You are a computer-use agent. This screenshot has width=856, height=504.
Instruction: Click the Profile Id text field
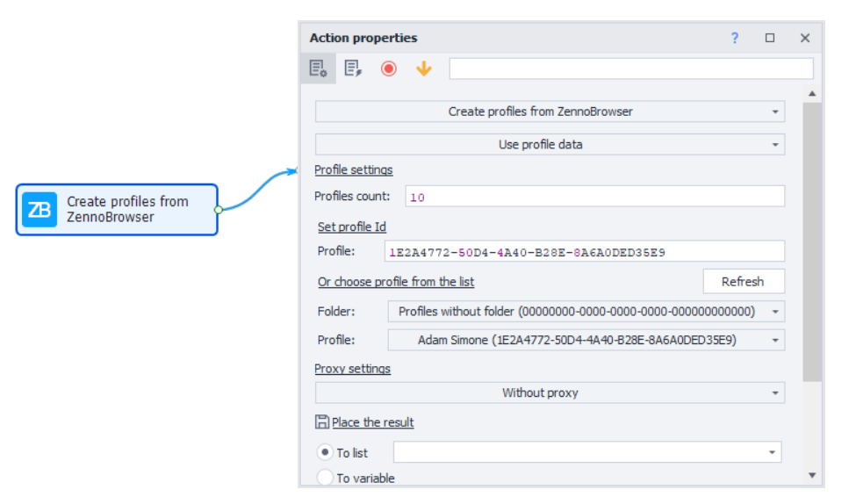pyautogui.click(x=585, y=252)
